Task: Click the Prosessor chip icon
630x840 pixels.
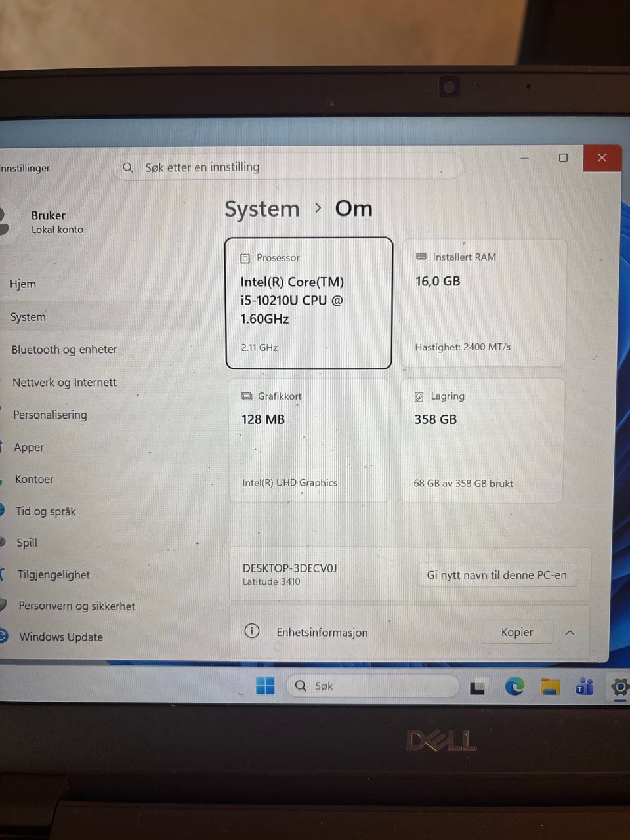Action: pos(245,259)
